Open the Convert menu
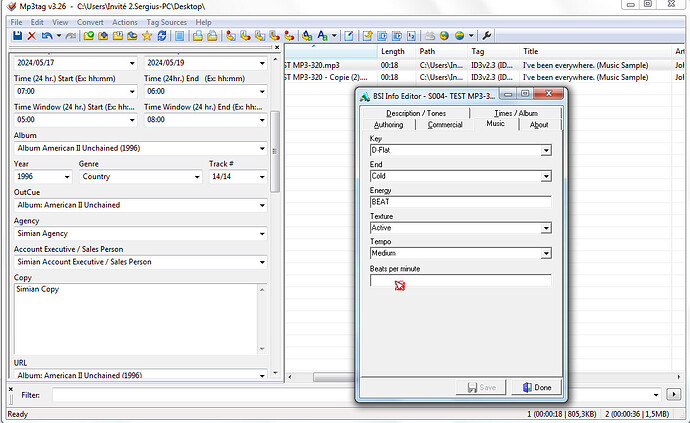Viewport: 690px width, 423px height. pyautogui.click(x=90, y=22)
